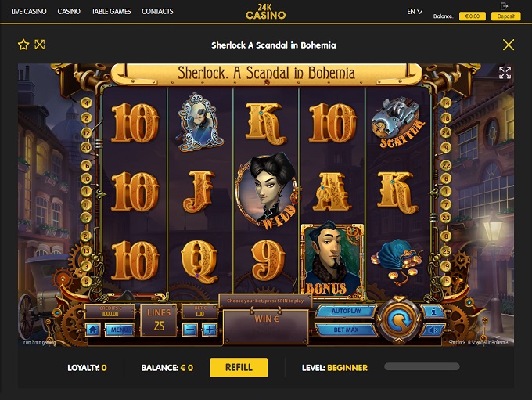Add game to favorites with star icon

23,45
